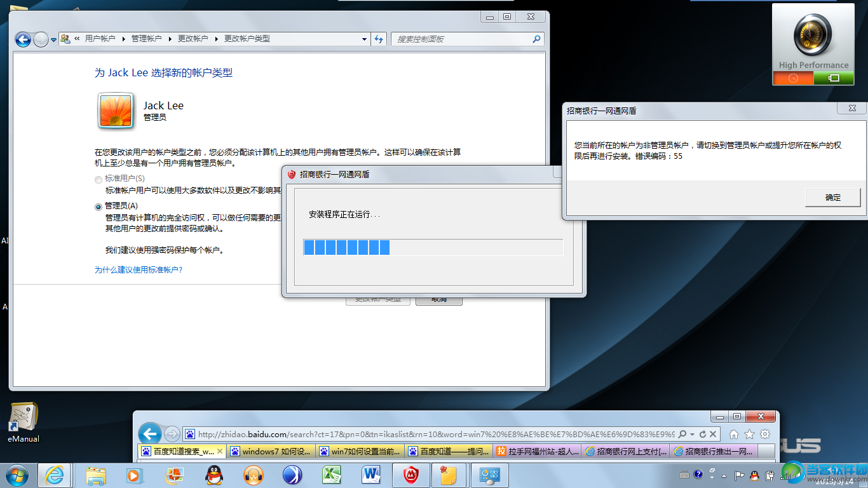Click the progress bar in the installer dialog
Image resolution: width=868 pixels, height=488 pixels.
tap(433, 247)
